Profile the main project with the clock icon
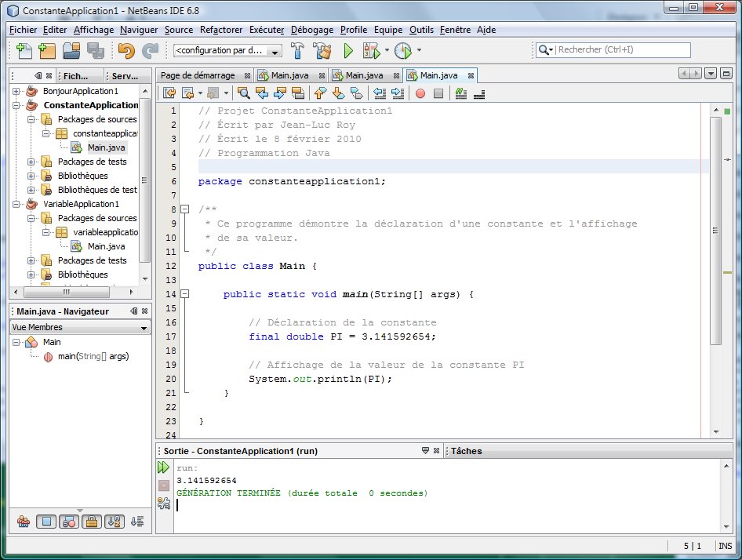 [403, 50]
